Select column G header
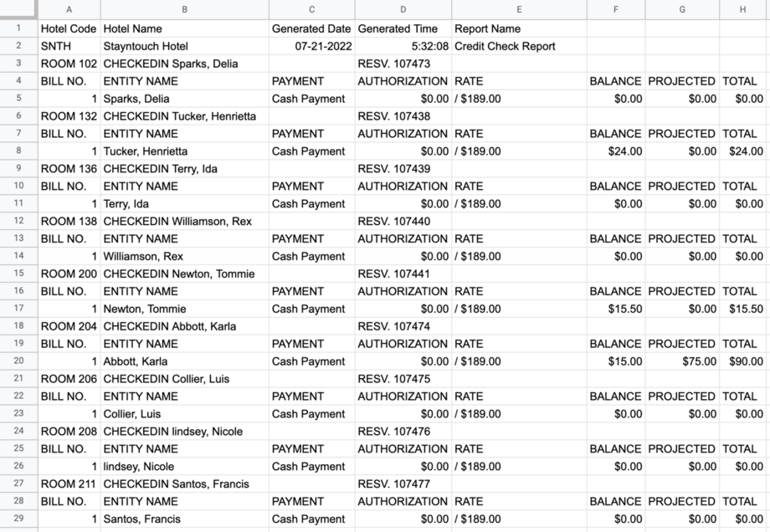 (682, 9)
